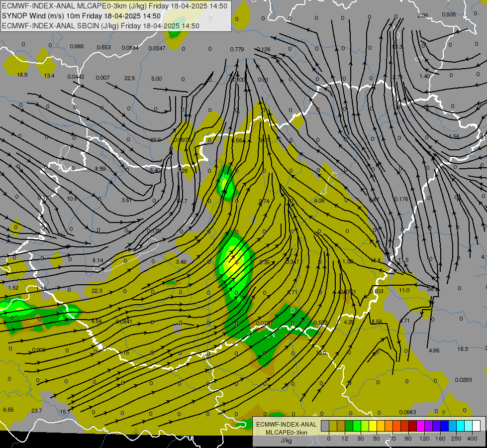
Task: Click the map value 3.35
Action: tap(265, 262)
